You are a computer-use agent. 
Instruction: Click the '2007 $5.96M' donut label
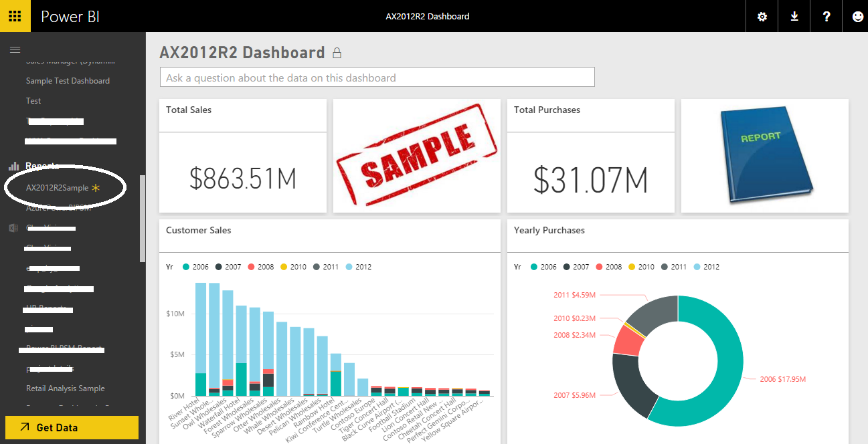[575, 395]
